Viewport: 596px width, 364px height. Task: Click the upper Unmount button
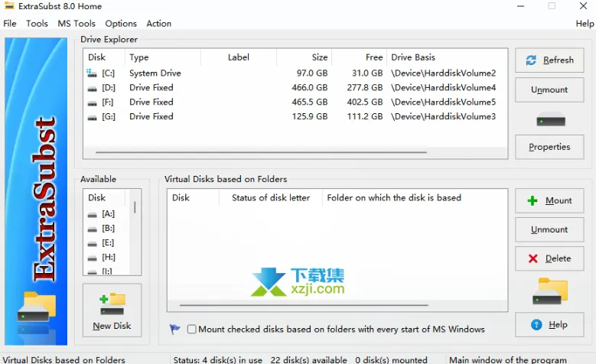point(549,89)
